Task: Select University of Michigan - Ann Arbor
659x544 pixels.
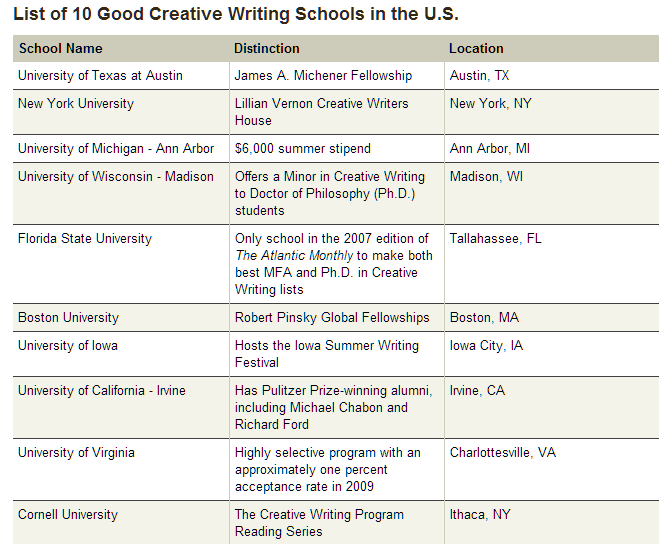Action: (x=116, y=148)
